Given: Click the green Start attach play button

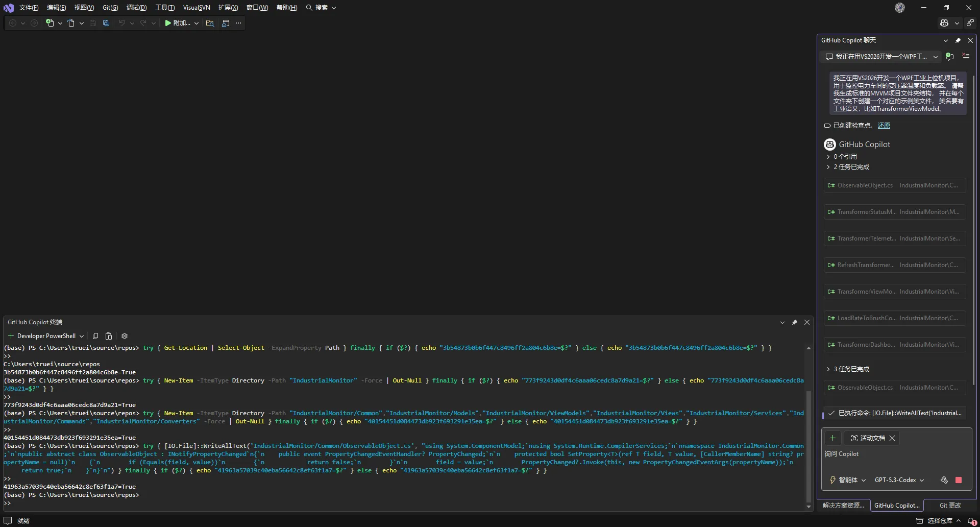Looking at the screenshot, I should pos(168,23).
